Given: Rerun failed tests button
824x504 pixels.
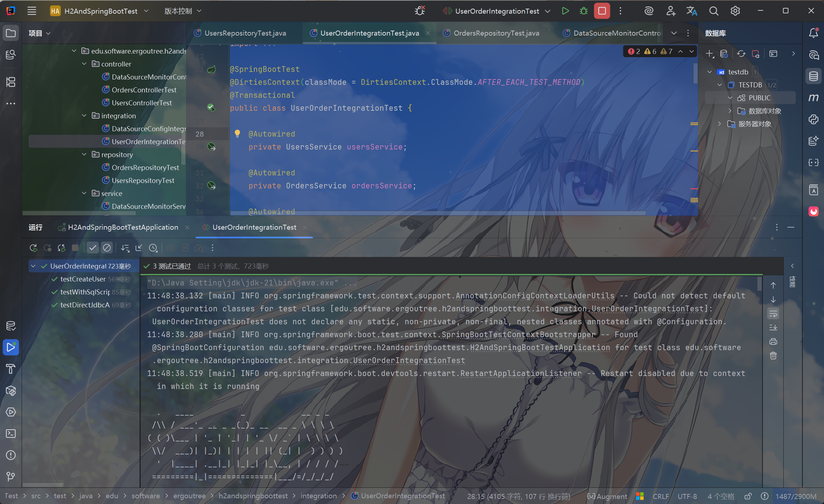Looking at the screenshot, I should [x=47, y=248].
